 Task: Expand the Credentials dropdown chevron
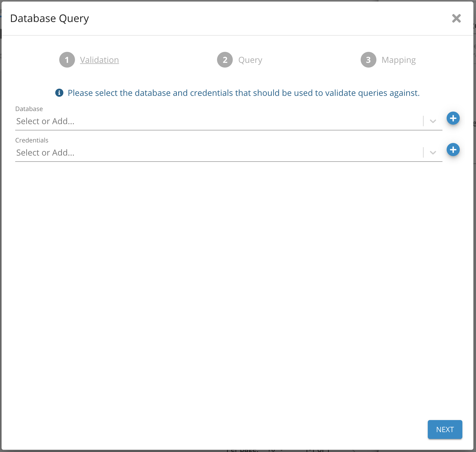click(x=433, y=153)
